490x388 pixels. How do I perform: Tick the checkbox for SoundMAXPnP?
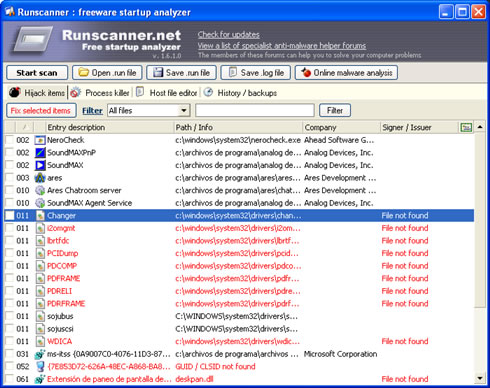[x=10, y=152]
